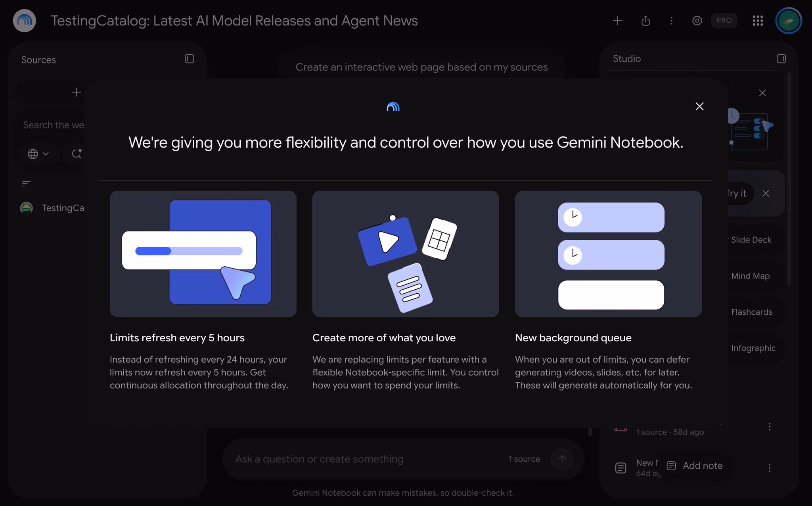Click the dialog's Gemini Notebook logo
The height and width of the screenshot is (506, 812).
click(393, 107)
